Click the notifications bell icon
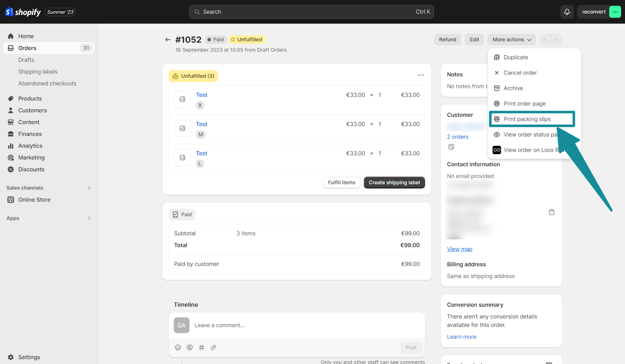This screenshot has height=364, width=625. pos(567,12)
